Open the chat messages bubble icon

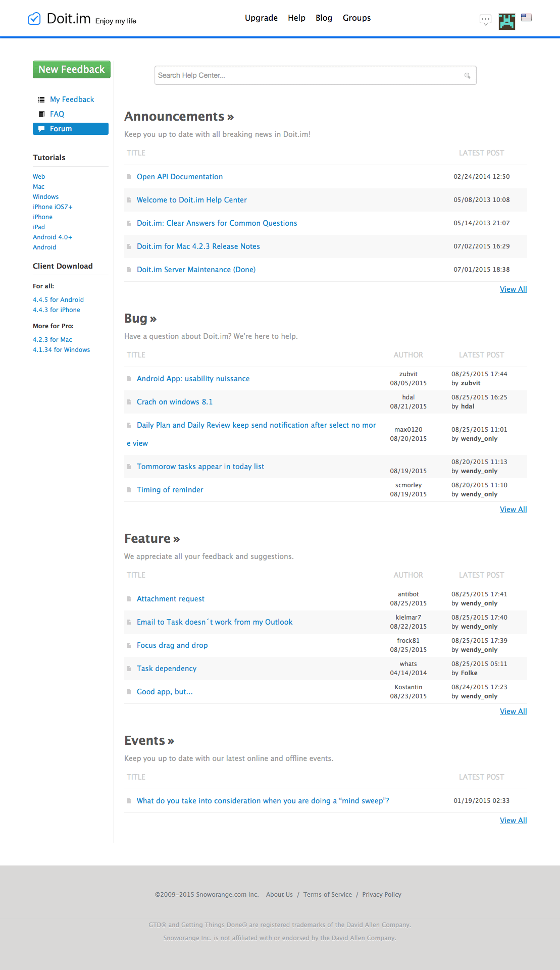485,20
